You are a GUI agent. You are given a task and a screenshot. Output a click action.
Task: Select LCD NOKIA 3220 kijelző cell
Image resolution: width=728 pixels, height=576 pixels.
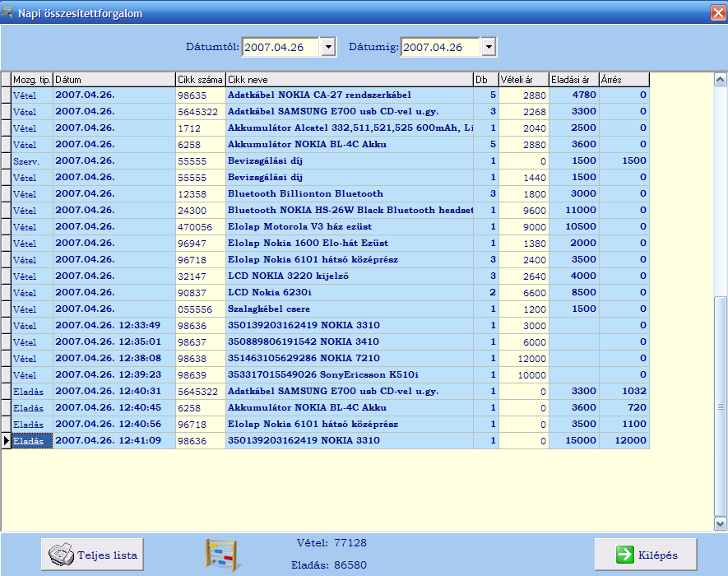point(350,276)
